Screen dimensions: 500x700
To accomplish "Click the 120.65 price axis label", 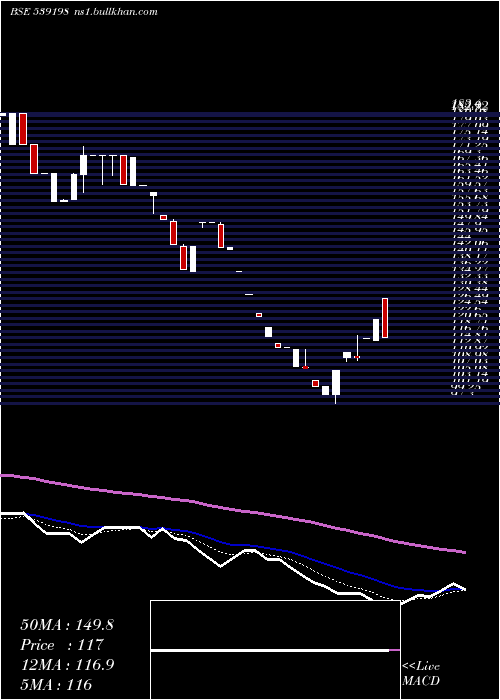I will point(469,315).
